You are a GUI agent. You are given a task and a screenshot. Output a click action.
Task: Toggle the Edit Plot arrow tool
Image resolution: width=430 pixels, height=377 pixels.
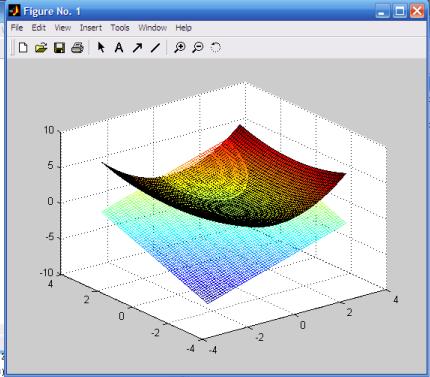coord(101,47)
